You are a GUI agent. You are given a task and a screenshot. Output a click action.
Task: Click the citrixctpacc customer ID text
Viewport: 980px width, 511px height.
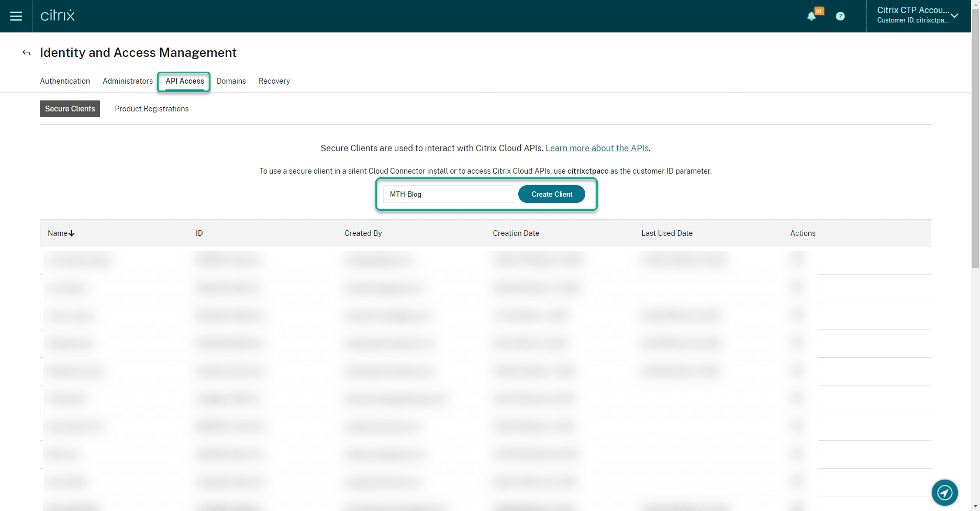click(587, 171)
